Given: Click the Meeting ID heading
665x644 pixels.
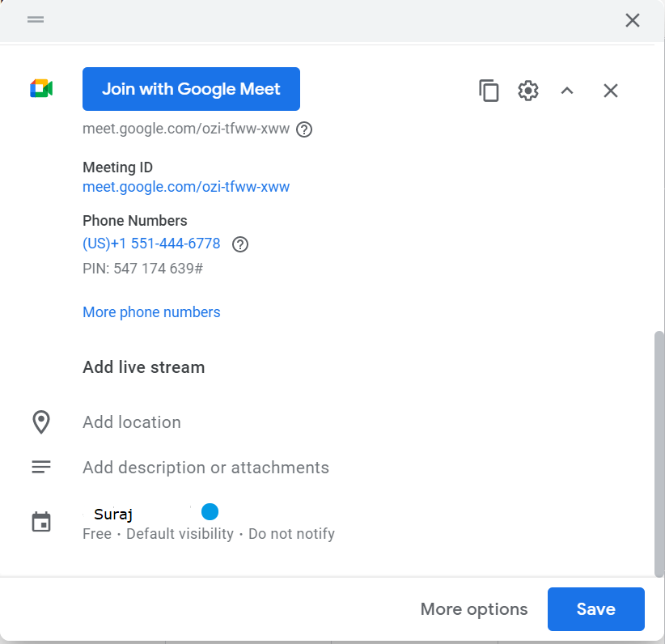Looking at the screenshot, I should click(117, 167).
